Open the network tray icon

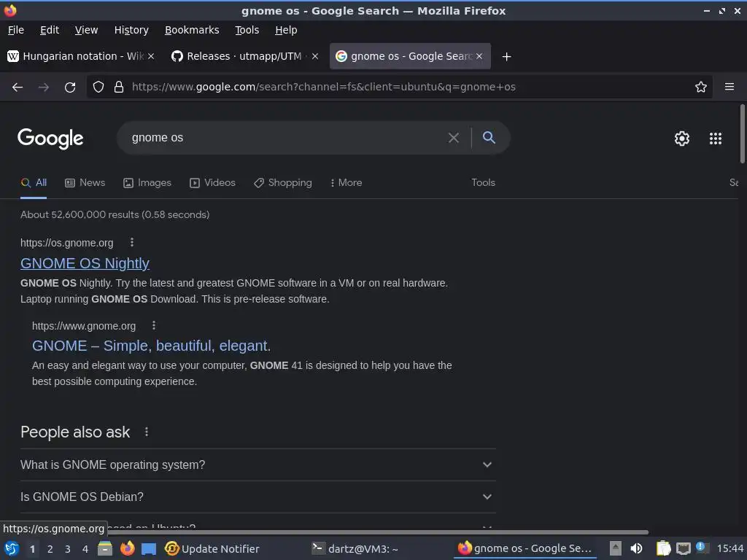683,548
